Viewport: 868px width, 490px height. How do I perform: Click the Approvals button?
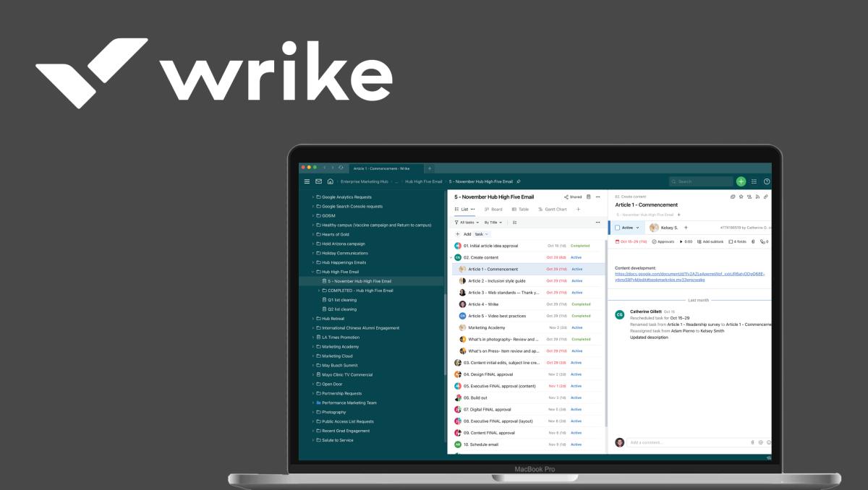663,241
